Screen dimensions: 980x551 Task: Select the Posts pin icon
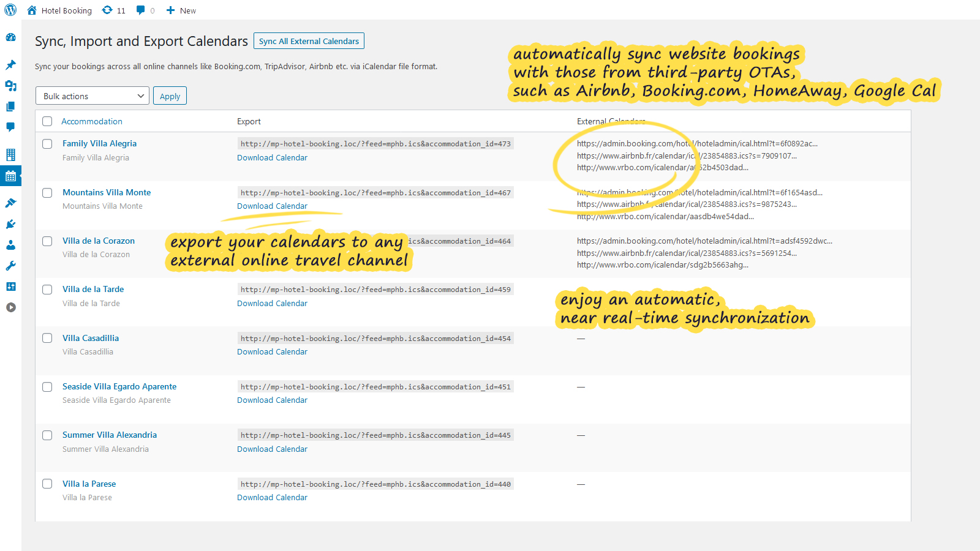[x=10, y=65]
